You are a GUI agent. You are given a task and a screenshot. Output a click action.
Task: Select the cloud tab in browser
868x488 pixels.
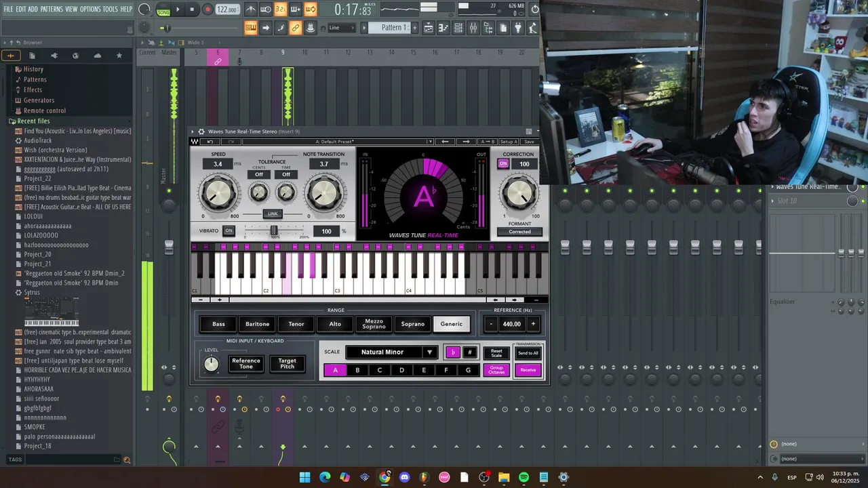point(98,56)
